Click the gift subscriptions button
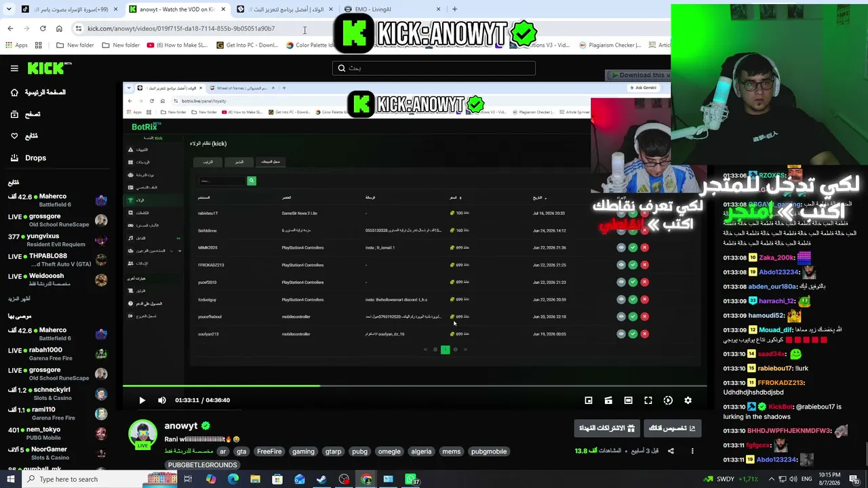The height and width of the screenshot is (488, 868). click(x=607, y=428)
